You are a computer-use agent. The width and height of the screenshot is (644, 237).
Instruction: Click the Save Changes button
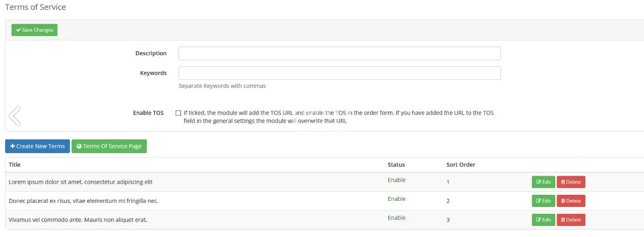(35, 30)
